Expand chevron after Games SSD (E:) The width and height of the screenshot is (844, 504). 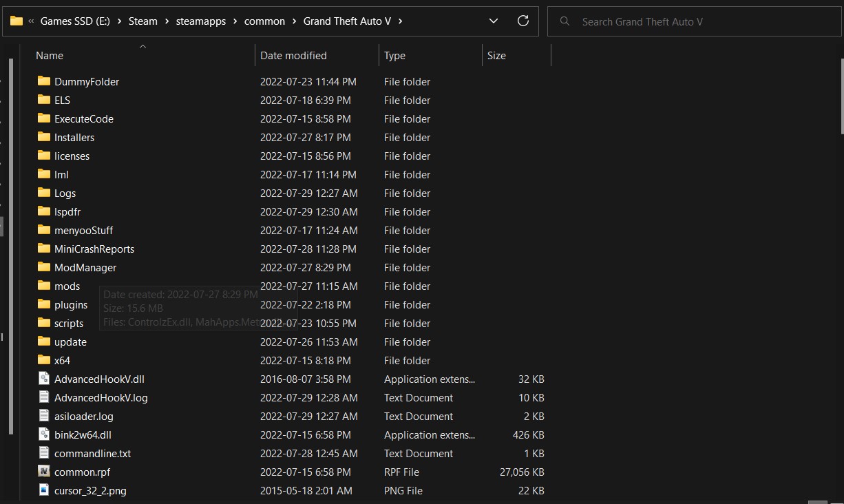[120, 21]
